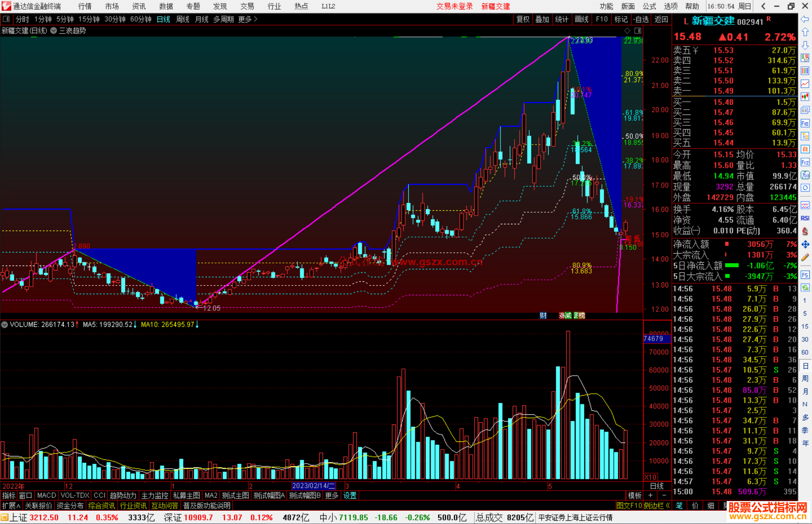The height and width of the screenshot is (524, 812).
Task: Toggle the panel icon left of 分时
Action: (6, 19)
